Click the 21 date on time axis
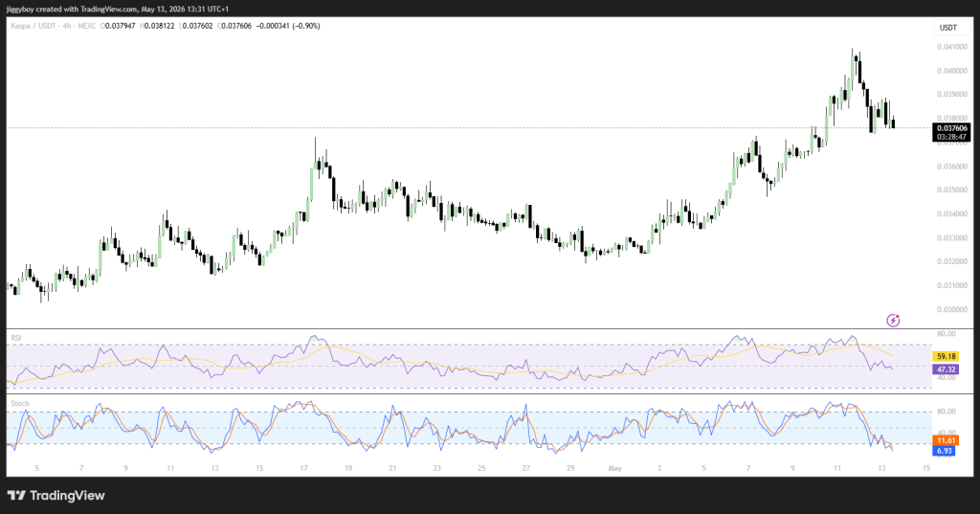Screen dimensions: 980x514 click(x=392, y=468)
